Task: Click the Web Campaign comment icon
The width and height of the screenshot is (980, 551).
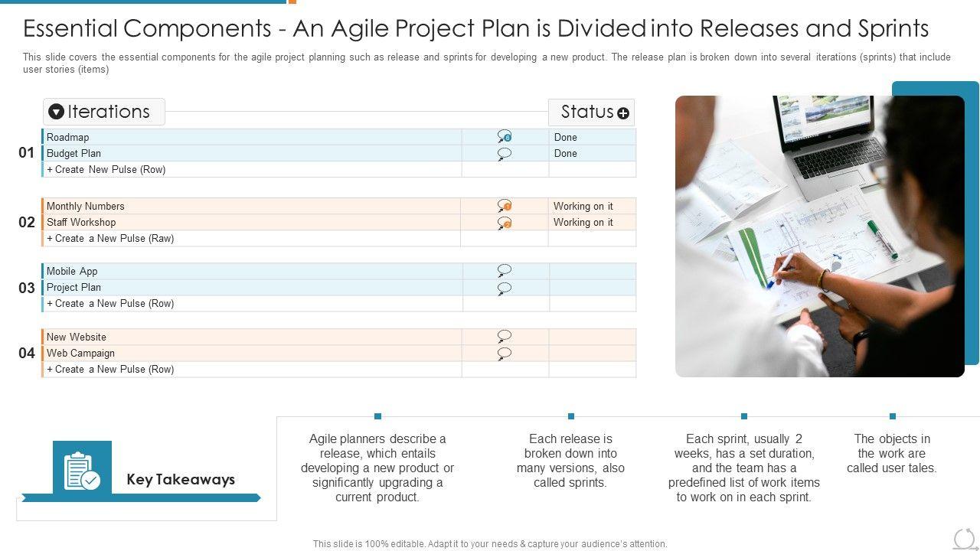Action: pos(504,353)
